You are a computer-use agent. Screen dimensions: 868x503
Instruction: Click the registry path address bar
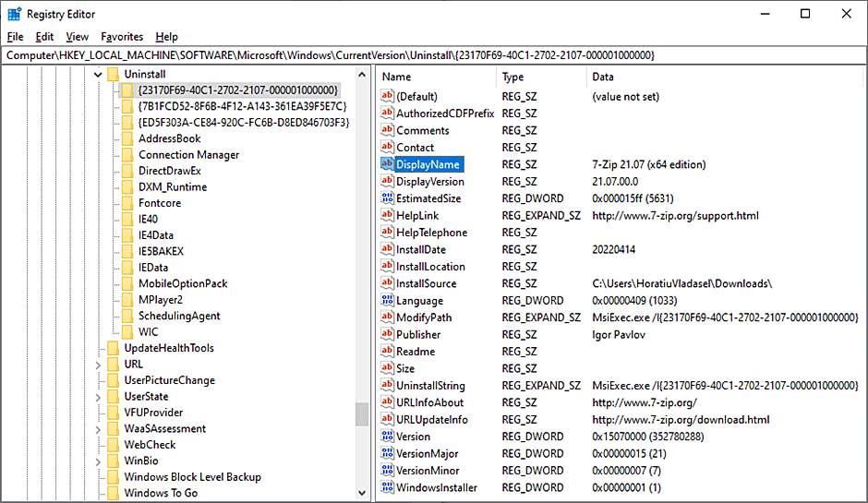[x=434, y=55]
